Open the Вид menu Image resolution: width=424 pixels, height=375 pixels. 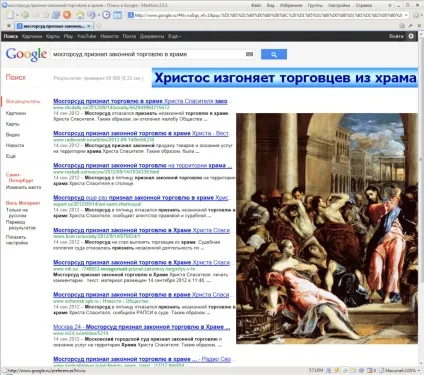coord(270,5)
